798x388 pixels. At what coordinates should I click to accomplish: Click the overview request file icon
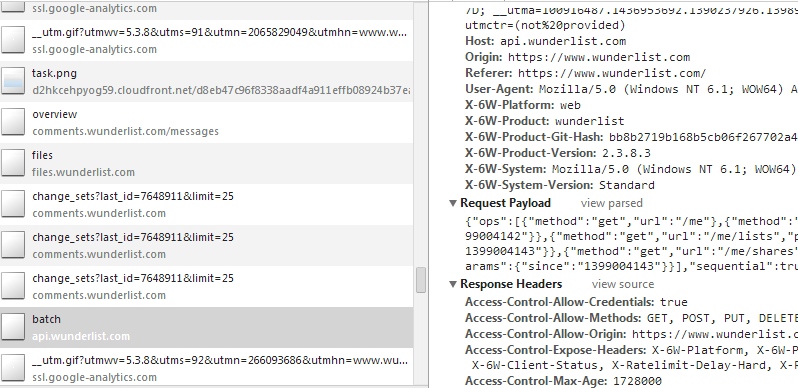coord(13,123)
